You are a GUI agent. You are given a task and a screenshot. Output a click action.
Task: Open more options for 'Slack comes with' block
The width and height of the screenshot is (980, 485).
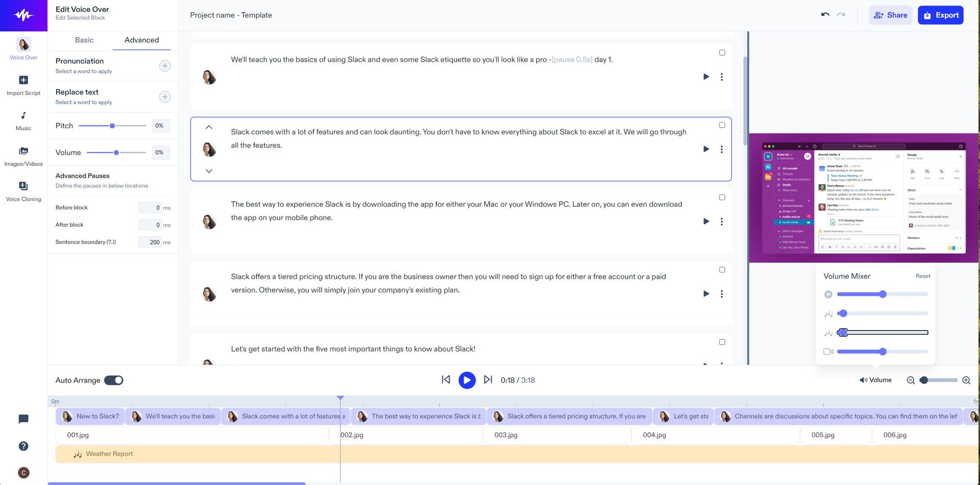(x=722, y=149)
